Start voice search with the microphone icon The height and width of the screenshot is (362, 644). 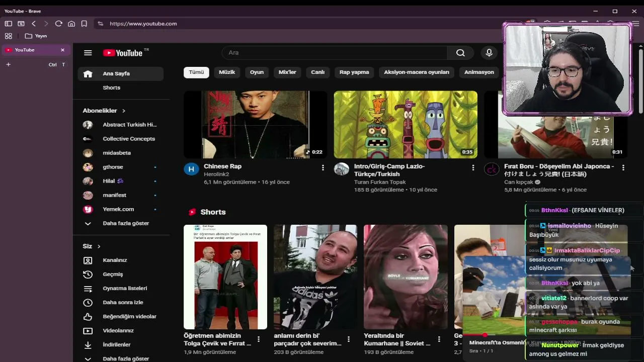tap(489, 53)
